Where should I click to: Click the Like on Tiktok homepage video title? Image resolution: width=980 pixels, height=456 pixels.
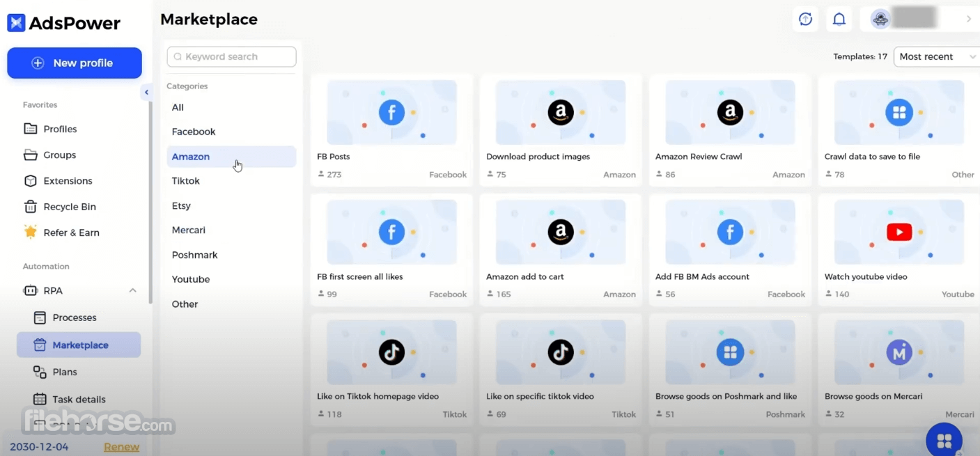coord(378,396)
